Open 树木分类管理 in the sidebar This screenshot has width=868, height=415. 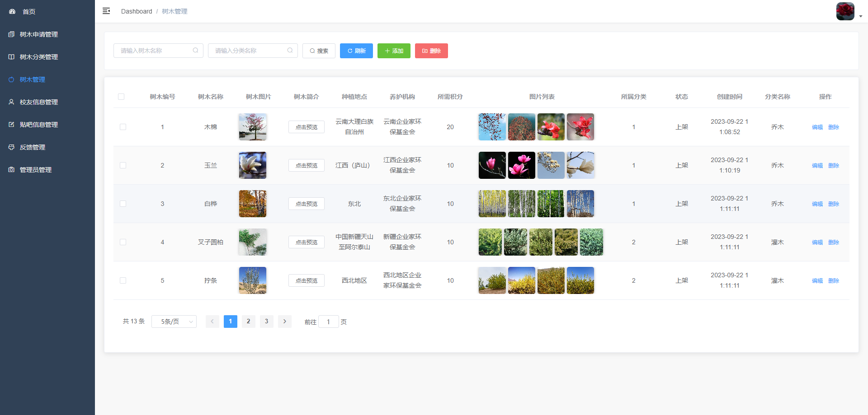(39, 57)
